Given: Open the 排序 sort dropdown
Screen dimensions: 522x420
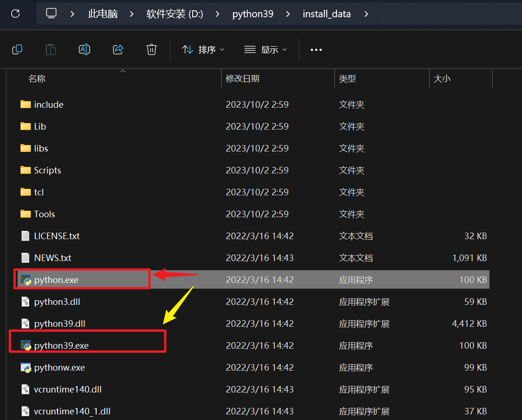Looking at the screenshot, I should click(203, 49).
